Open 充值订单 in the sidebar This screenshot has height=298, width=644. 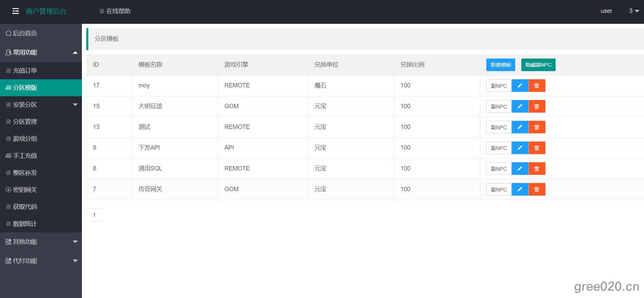25,71
